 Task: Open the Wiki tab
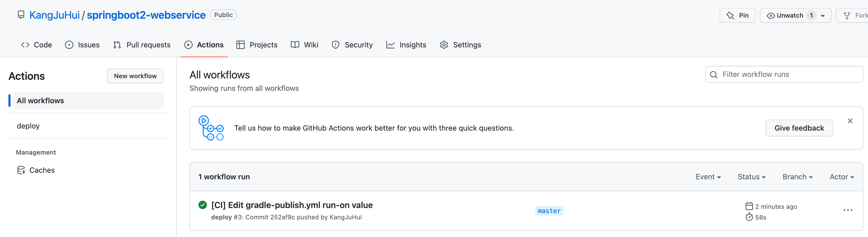tap(304, 45)
